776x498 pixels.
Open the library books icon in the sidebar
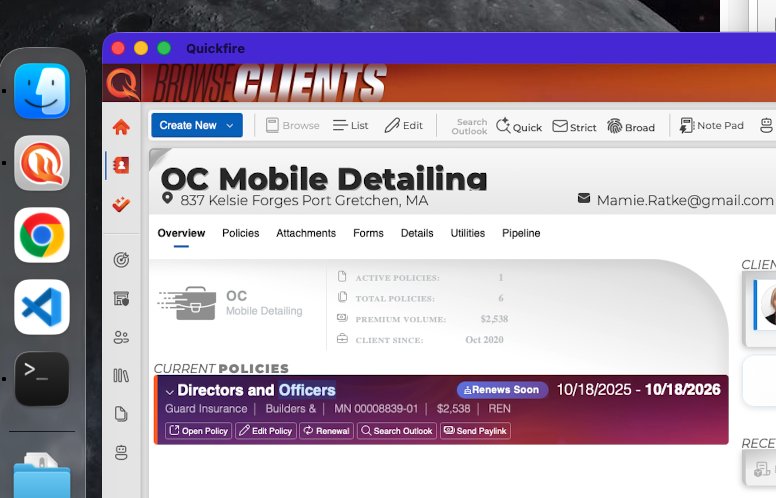pos(121,376)
